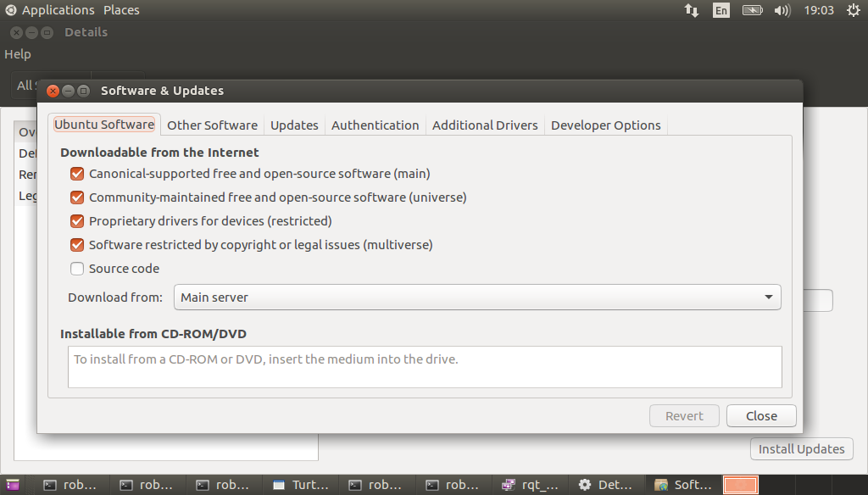Maximize the Software & Updates window
The height and width of the screenshot is (495, 868).
[x=84, y=91]
